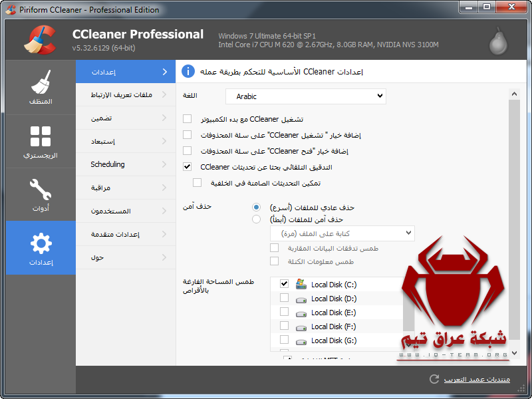Image resolution: width=532 pixels, height=399 pixels.
Task: Expand Monitoring (مراقبة) chevron
Action: point(164,188)
